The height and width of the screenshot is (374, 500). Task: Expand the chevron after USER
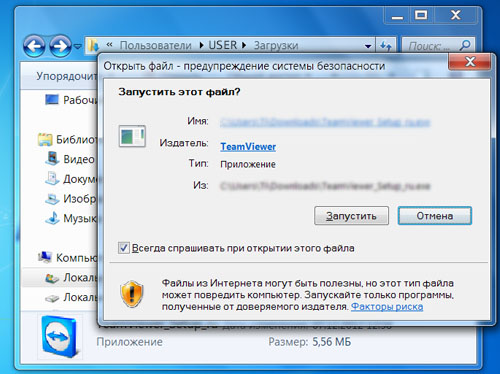(x=244, y=45)
